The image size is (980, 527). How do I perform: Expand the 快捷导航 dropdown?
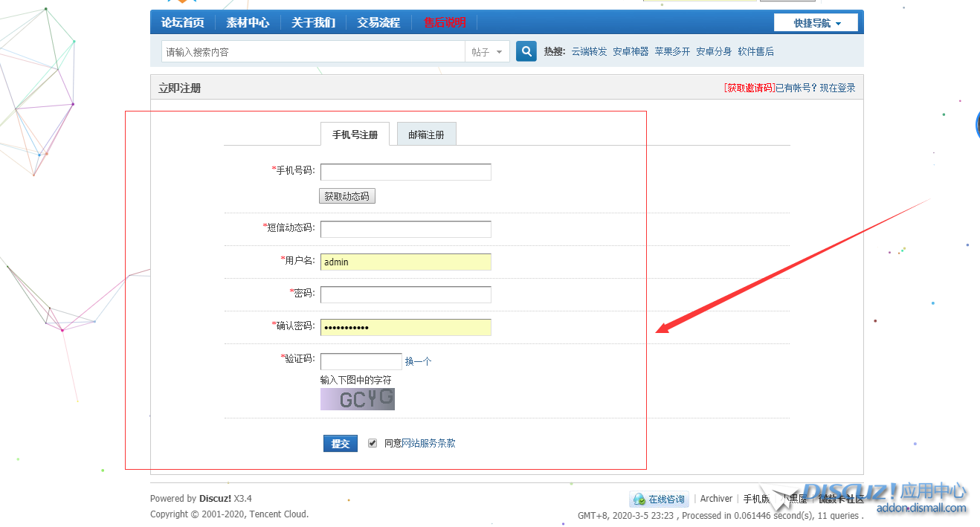coord(816,23)
